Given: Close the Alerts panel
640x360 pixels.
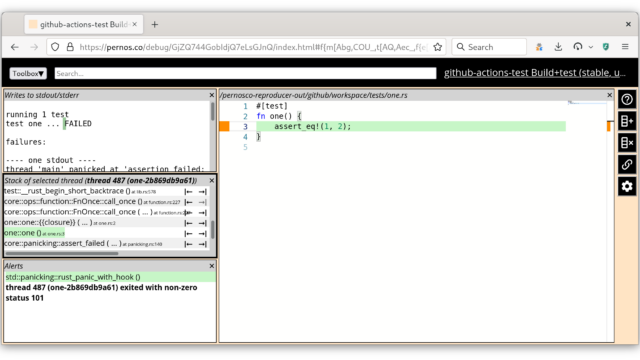Looking at the screenshot, I should pyautogui.click(x=211, y=266).
